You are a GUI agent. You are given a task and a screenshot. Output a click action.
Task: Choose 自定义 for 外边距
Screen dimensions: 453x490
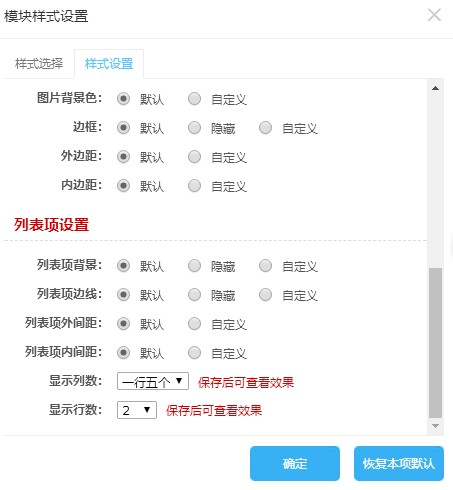pos(194,157)
